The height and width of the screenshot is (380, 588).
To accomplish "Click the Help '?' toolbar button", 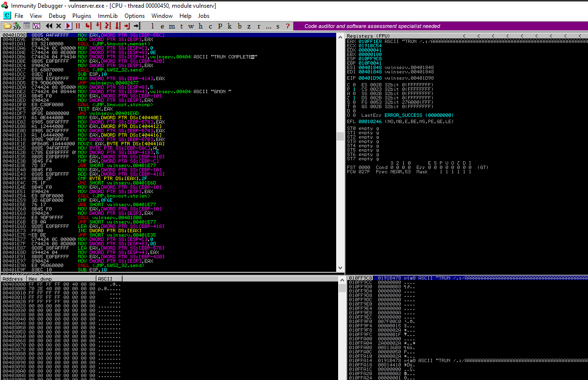I will point(287,26).
